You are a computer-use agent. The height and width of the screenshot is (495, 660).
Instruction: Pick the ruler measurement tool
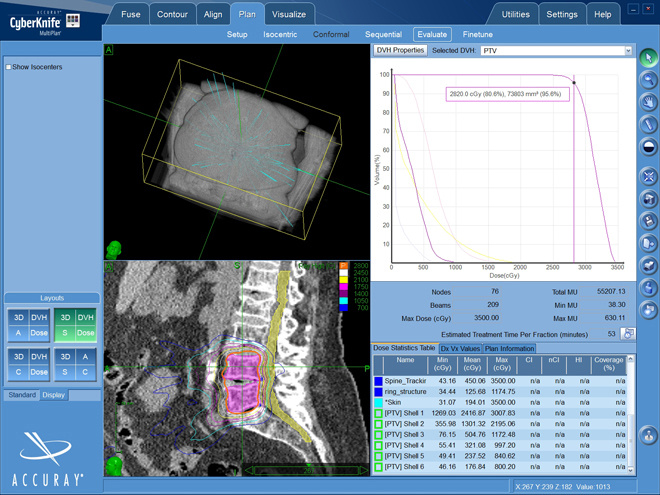tap(648, 124)
